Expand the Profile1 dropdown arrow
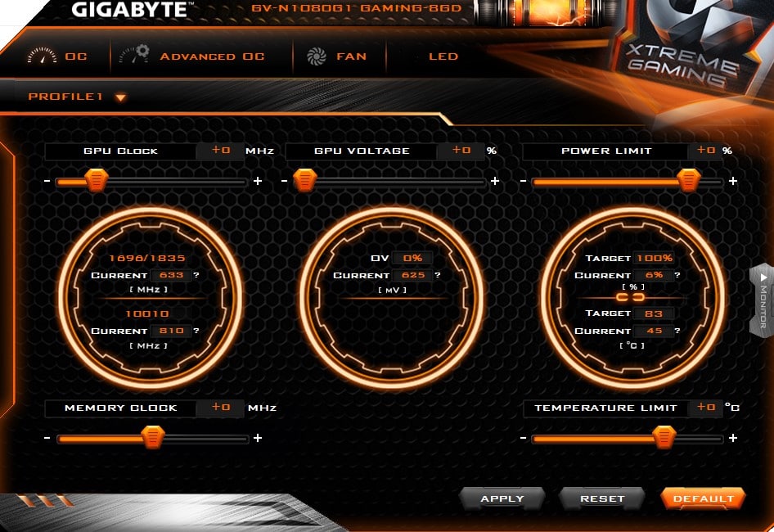Image resolution: width=774 pixels, height=532 pixels. (120, 97)
